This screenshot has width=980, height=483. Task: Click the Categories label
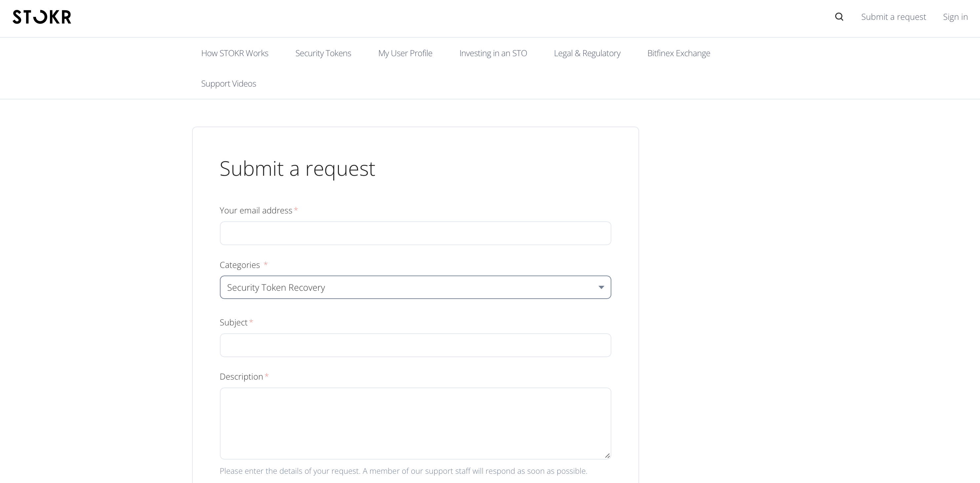click(240, 265)
